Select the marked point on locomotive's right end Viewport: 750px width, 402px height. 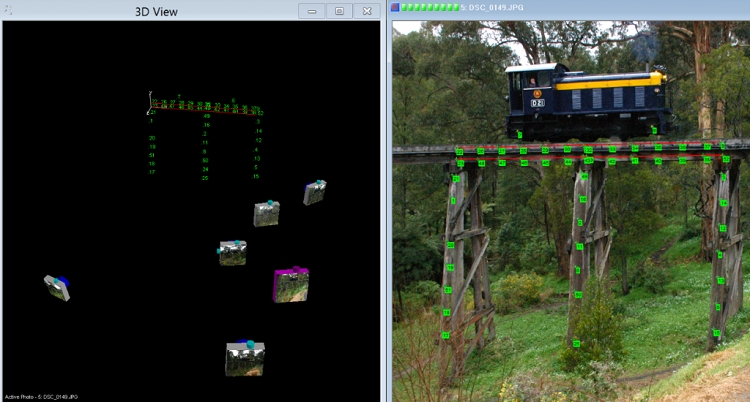(x=654, y=130)
